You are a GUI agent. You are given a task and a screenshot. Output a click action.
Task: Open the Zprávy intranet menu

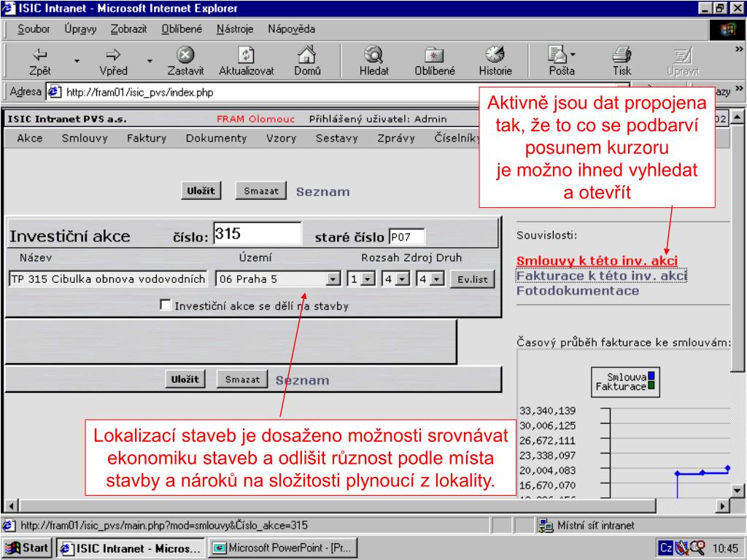click(x=396, y=138)
